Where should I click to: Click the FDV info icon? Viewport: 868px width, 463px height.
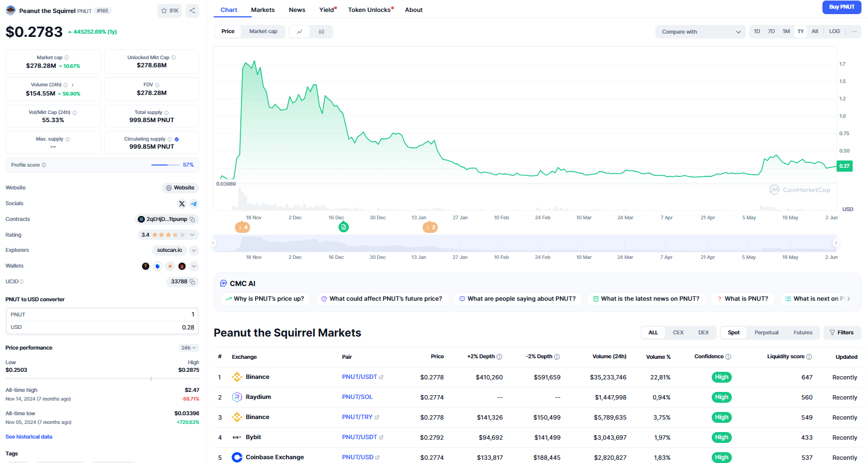157,85
